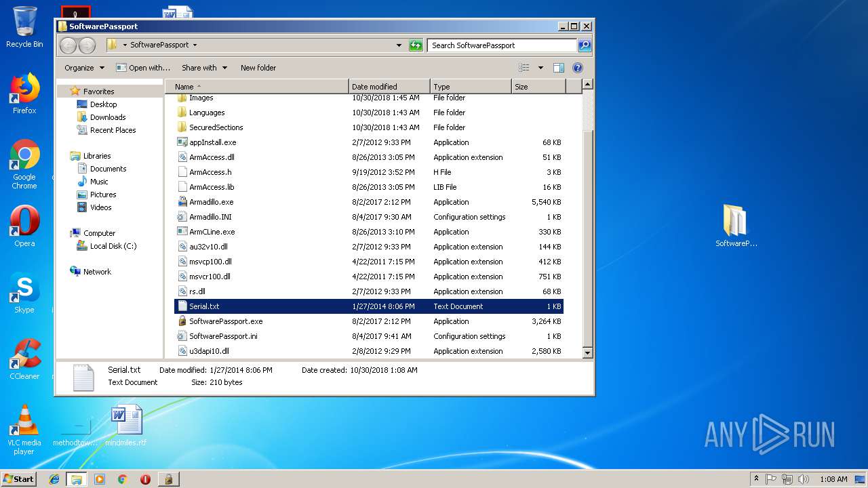Screen dimensions: 868x488
Task: Select SoftwarePassport.exe file
Action: pos(369,321)
